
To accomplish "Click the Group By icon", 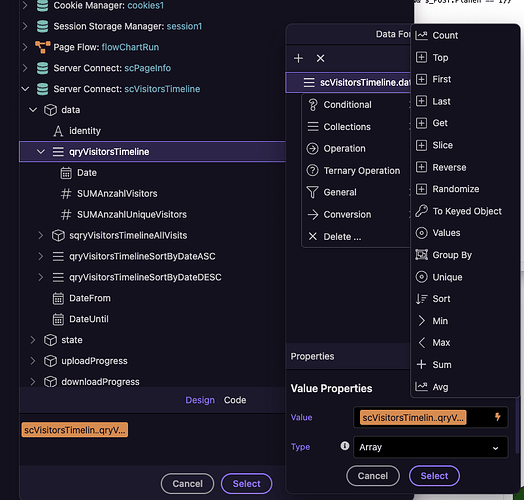I will click(x=421, y=255).
